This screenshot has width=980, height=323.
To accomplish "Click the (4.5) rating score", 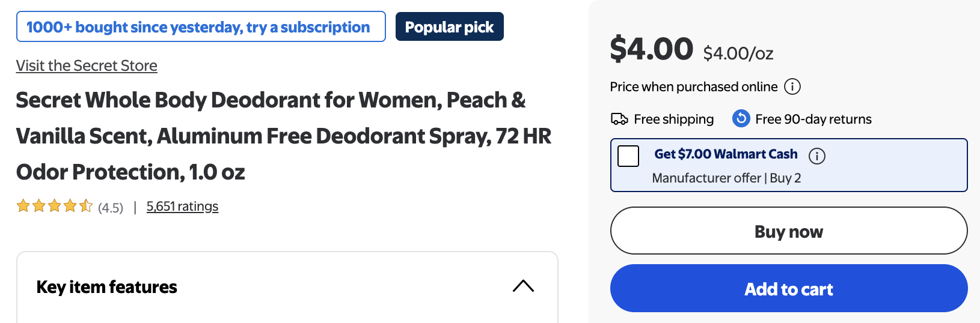I will (x=111, y=208).
